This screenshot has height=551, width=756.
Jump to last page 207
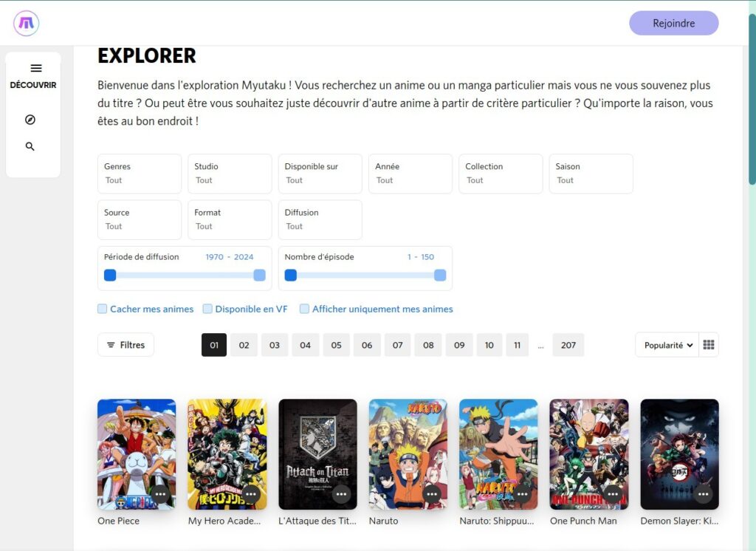568,345
